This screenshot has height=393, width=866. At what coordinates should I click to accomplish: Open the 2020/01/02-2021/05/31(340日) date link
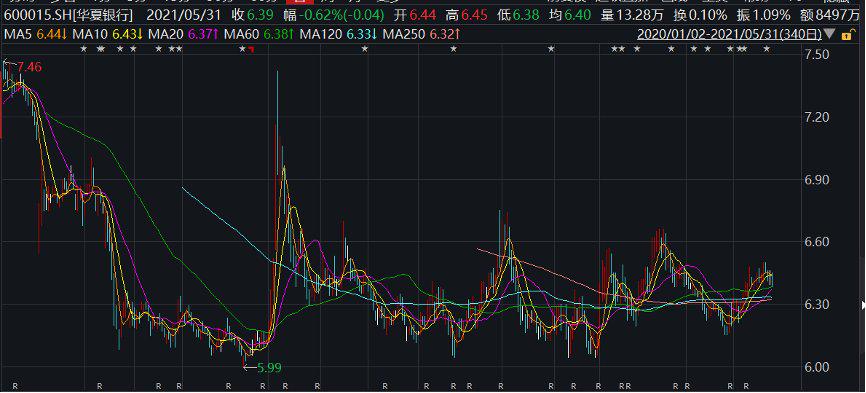[729, 34]
